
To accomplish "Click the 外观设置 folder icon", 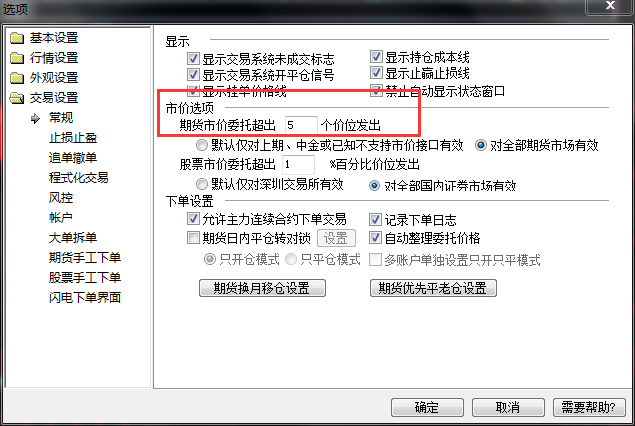I will 17,78.
